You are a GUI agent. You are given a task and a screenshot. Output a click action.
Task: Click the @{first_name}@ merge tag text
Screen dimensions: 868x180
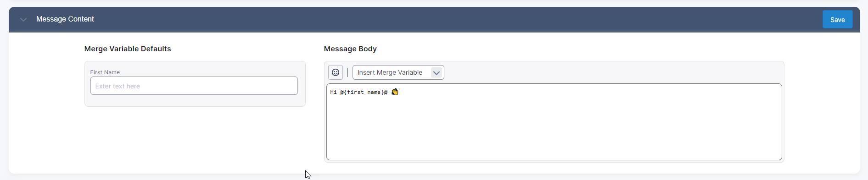tap(364, 92)
